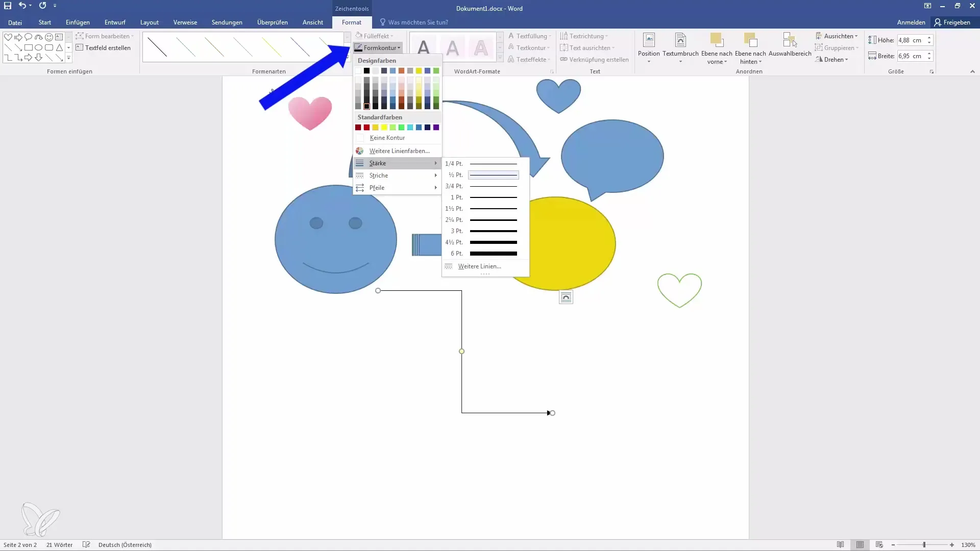Select the ellipse shape in shapes gallery
Image resolution: width=980 pixels, height=551 pixels.
[39, 47]
